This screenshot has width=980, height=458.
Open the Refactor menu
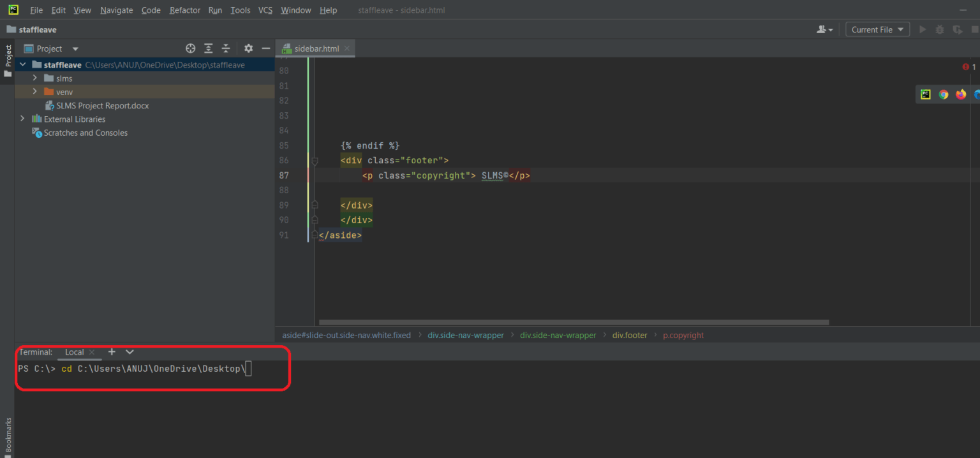click(184, 10)
